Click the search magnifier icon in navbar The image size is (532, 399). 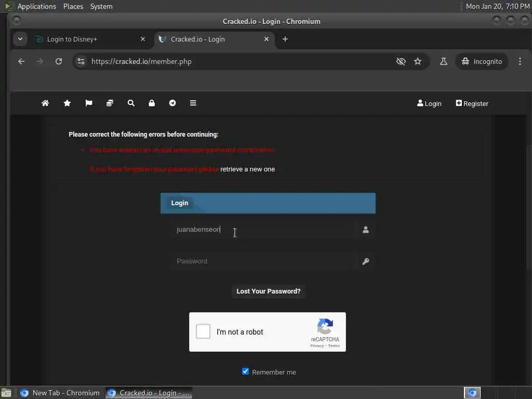(131, 103)
